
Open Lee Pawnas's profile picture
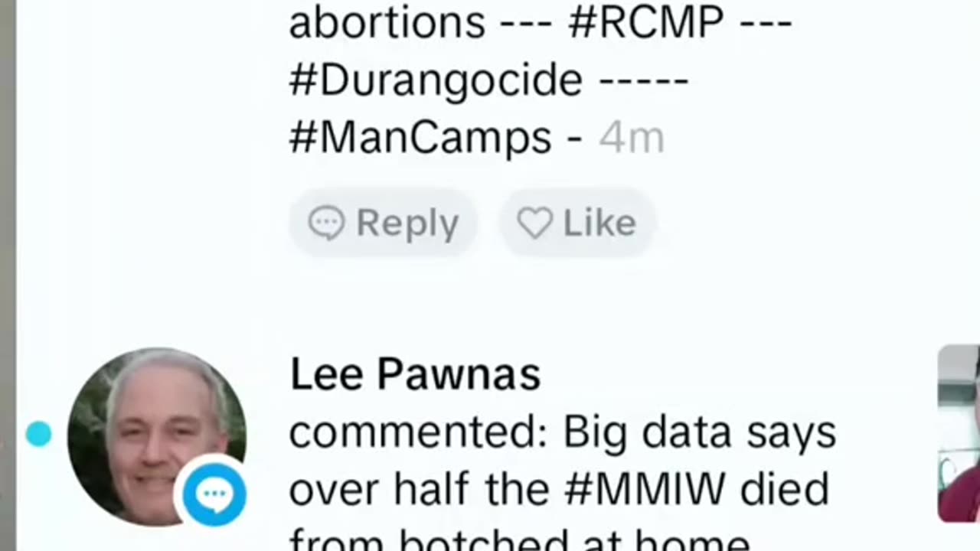157,437
